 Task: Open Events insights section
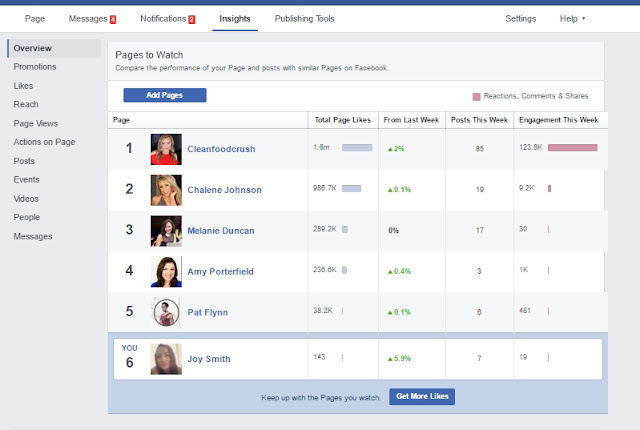(27, 180)
